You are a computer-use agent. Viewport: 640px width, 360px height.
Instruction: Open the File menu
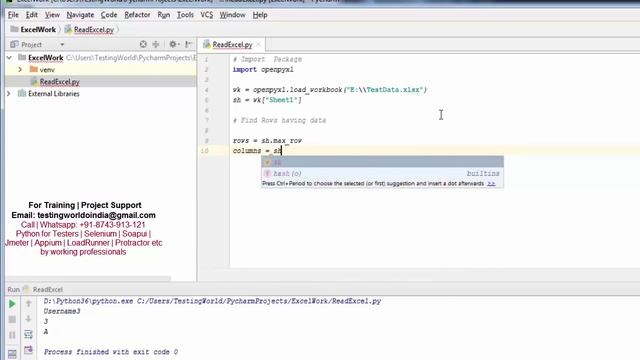point(13,15)
